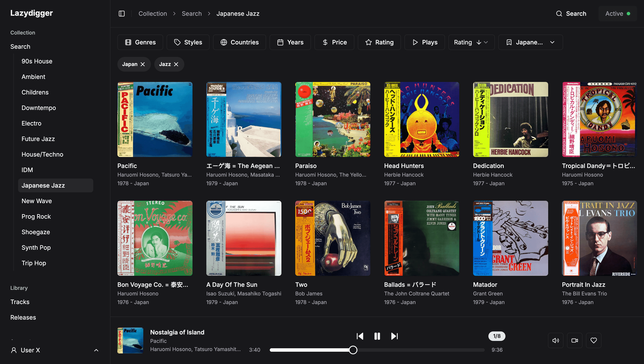The image size is (644, 364).
Task: Remove the Japan filter tag
Action: pyautogui.click(x=143, y=64)
